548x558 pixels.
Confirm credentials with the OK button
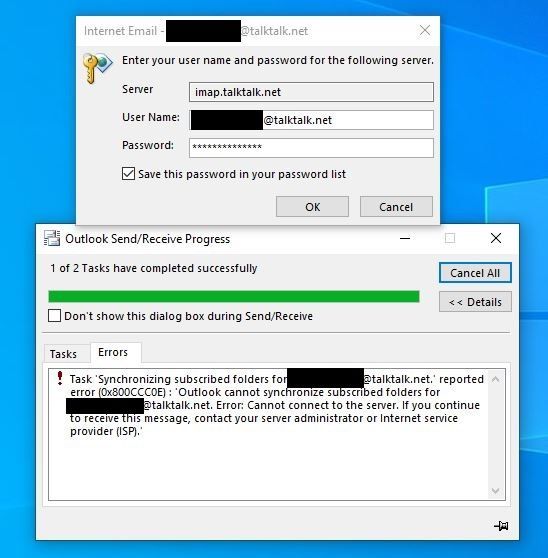click(312, 206)
